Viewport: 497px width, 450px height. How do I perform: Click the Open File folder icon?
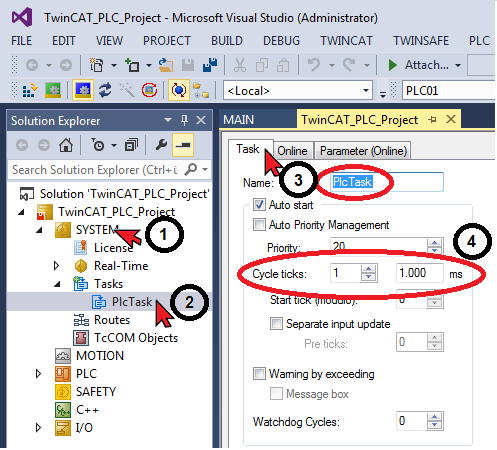(166, 65)
